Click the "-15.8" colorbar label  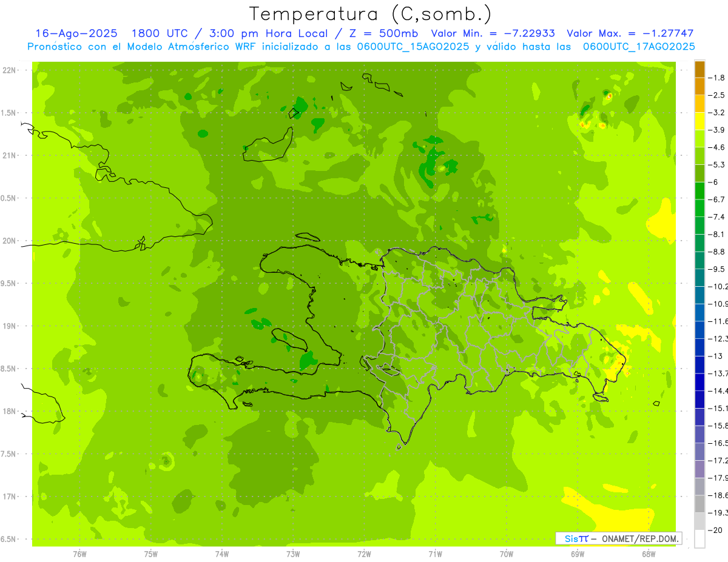719,426
